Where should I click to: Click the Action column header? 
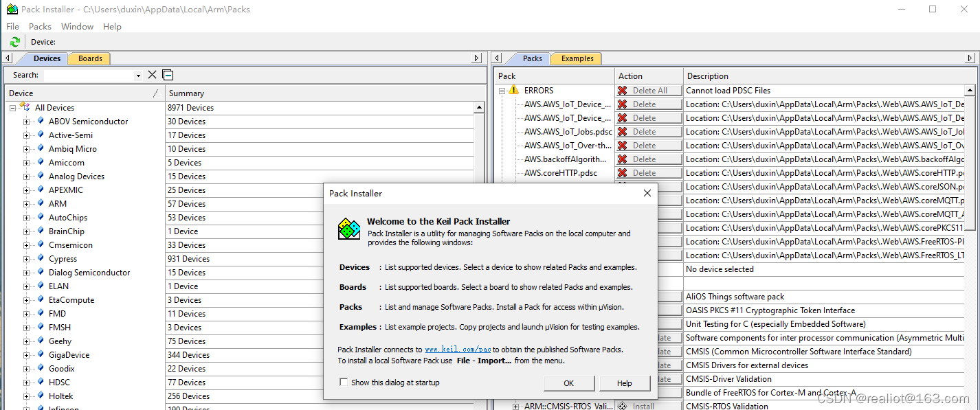(649, 76)
